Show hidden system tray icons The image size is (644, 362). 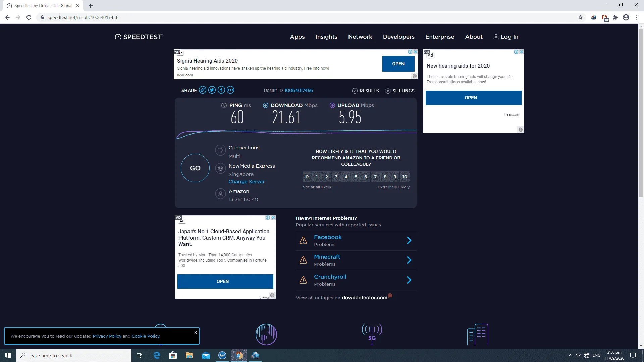pos(570,355)
